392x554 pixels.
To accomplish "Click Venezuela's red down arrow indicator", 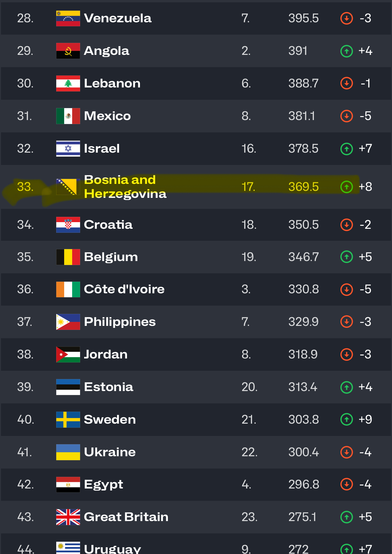I will pyautogui.click(x=346, y=18).
